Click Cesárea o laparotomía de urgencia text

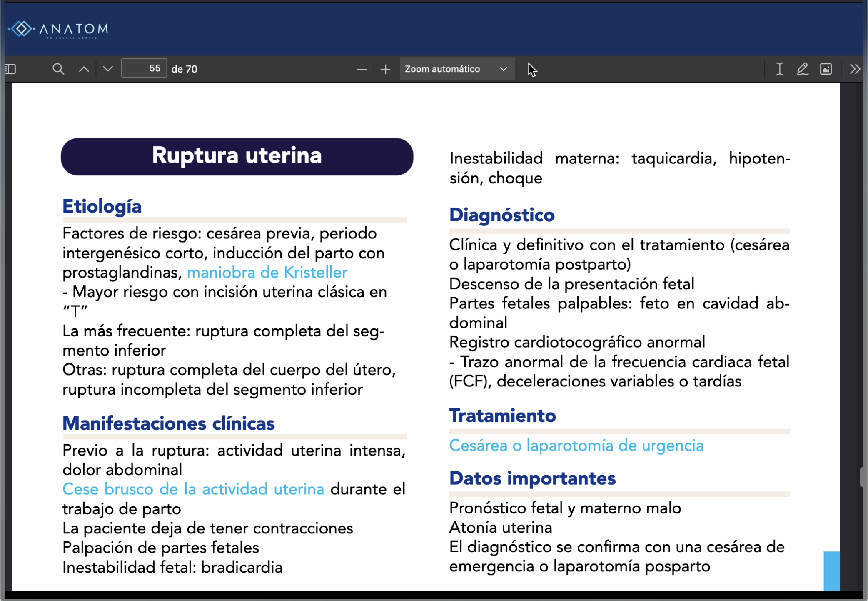(576, 446)
